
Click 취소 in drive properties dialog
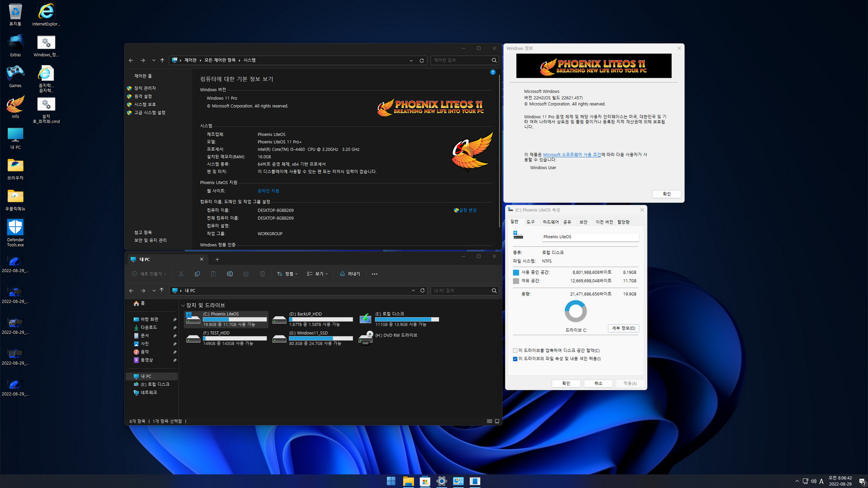tap(598, 383)
